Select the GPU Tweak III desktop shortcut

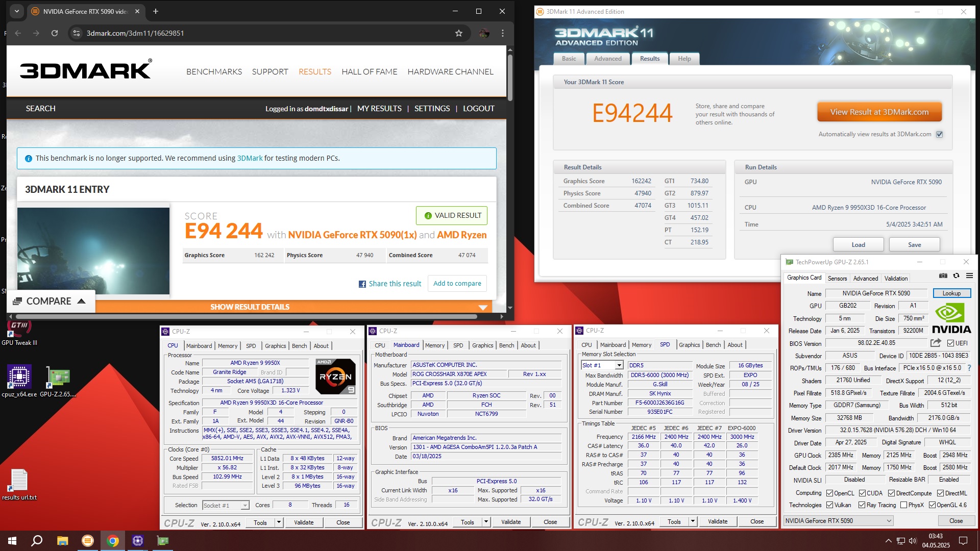tap(19, 333)
